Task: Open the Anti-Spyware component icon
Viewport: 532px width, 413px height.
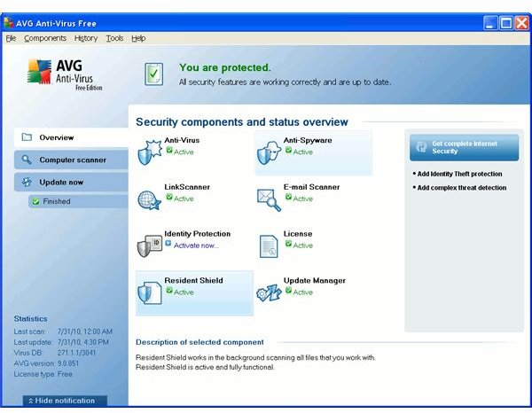Action: click(x=269, y=152)
